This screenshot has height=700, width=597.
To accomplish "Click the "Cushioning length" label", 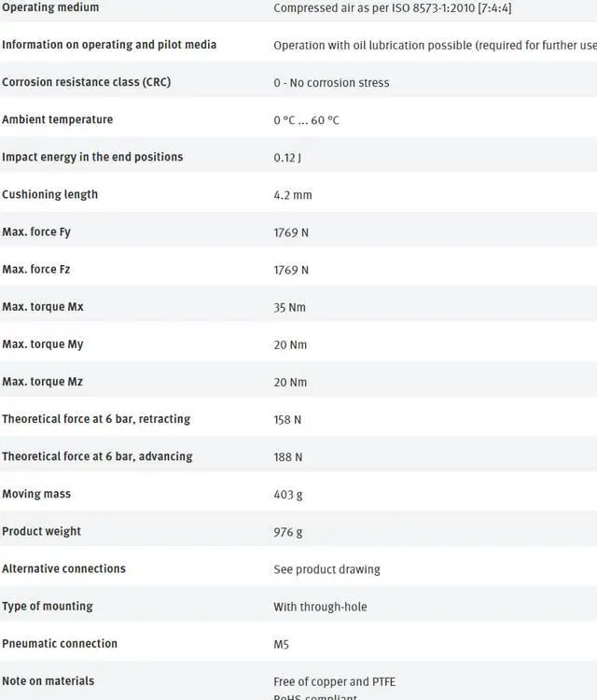I will pyautogui.click(x=49, y=194).
